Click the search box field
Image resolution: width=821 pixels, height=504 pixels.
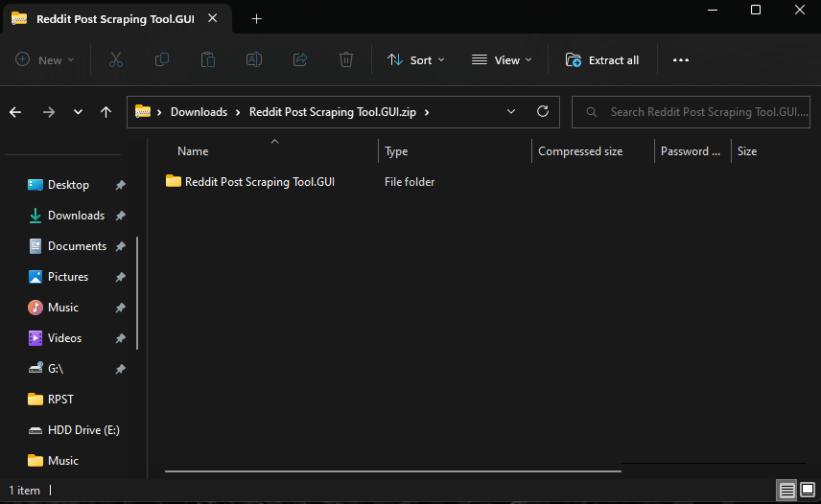(x=691, y=112)
